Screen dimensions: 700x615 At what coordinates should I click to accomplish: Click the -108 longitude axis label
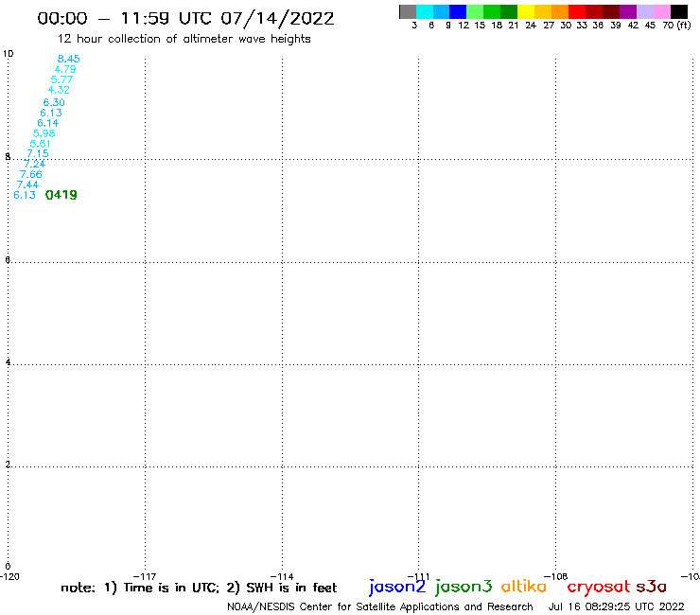[x=556, y=576]
